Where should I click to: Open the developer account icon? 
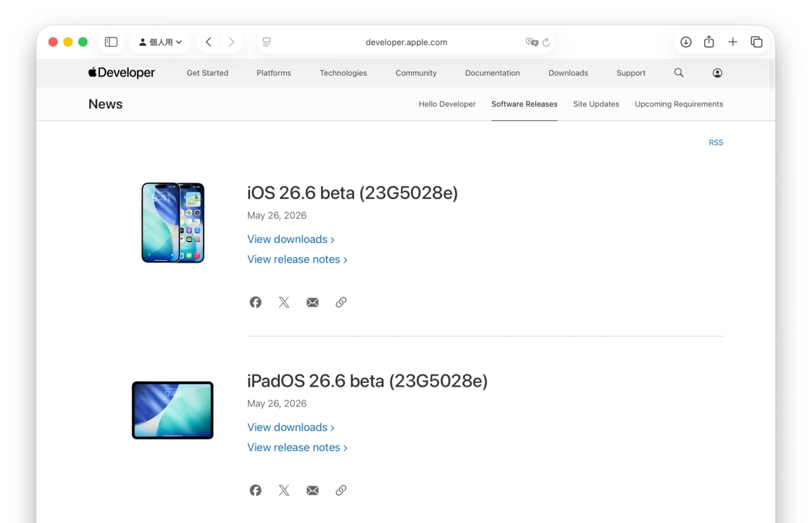pyautogui.click(x=717, y=73)
